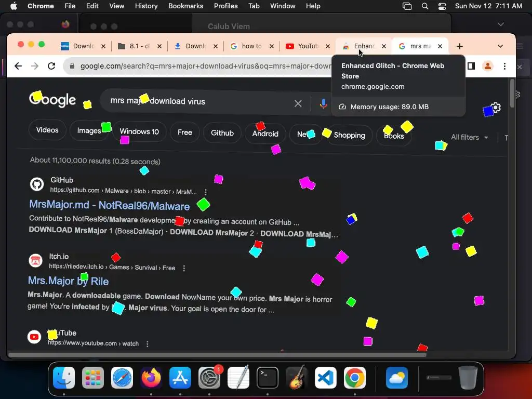Click the Chrome address bar URL
This screenshot has width=532, height=399.
205,66
